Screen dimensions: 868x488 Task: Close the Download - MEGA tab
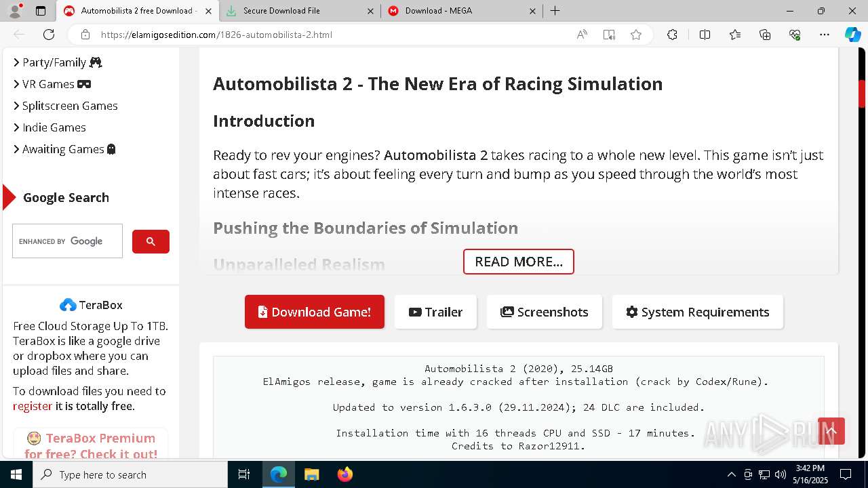coord(532,11)
